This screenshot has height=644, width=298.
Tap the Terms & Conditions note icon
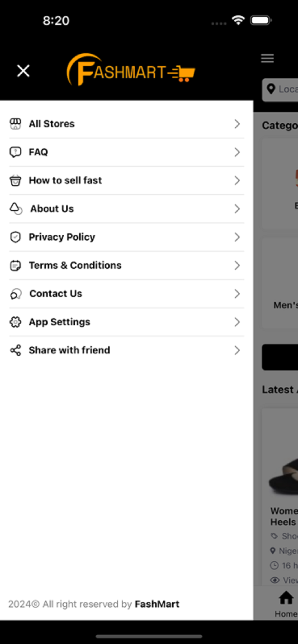15,265
